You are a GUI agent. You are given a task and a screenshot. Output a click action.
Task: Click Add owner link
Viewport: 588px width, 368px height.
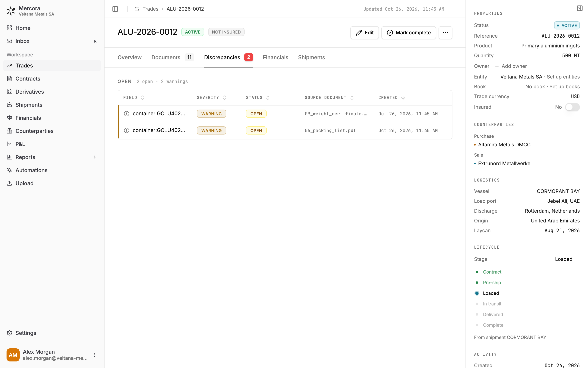(x=511, y=66)
